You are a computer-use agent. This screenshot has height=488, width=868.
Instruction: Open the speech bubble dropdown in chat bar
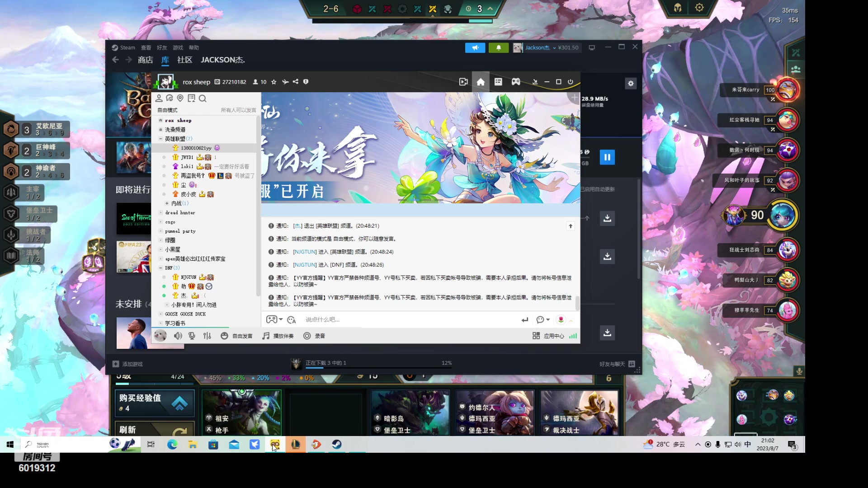click(543, 320)
